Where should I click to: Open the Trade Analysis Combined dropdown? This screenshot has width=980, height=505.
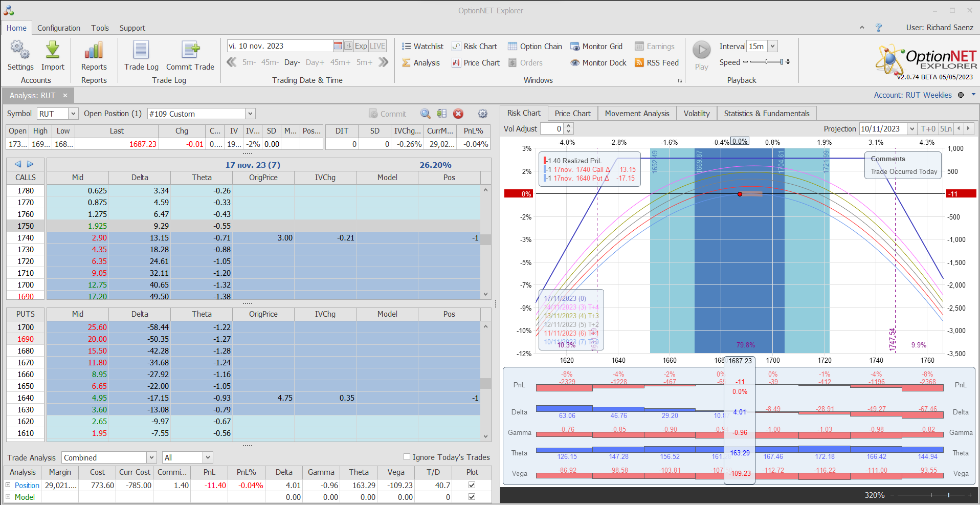[151, 457]
